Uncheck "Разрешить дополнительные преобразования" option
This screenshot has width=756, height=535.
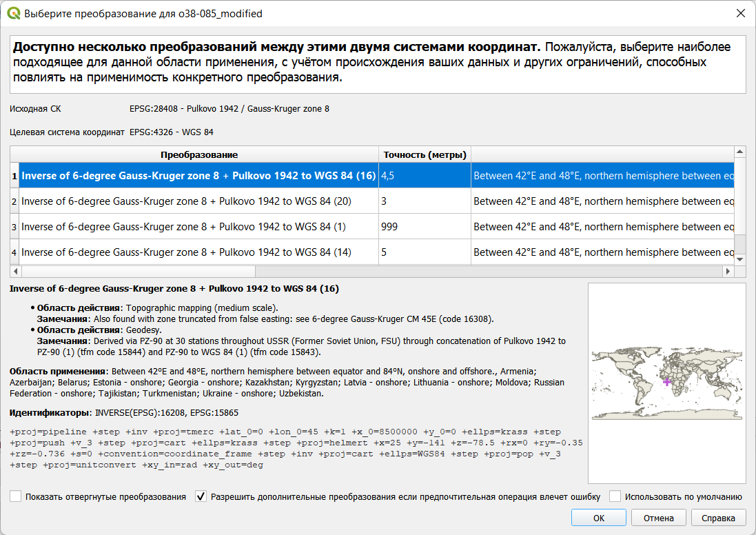[x=201, y=496]
